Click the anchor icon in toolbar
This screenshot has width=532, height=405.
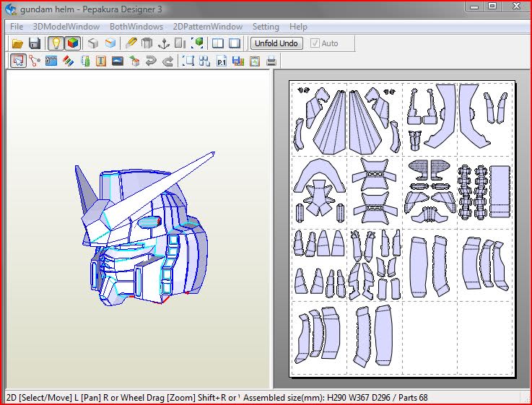pyautogui.click(x=163, y=43)
